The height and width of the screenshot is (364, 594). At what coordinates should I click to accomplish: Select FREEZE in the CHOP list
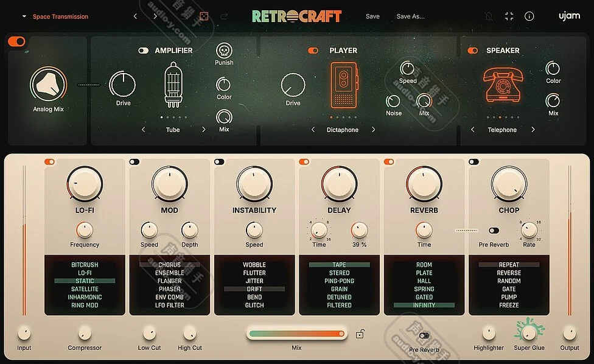[x=509, y=306]
